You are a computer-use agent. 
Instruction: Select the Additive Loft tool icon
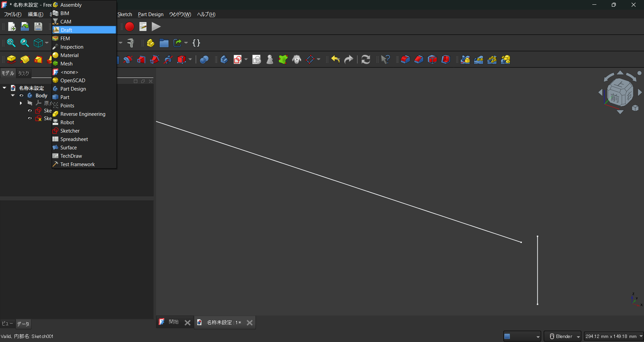[x=38, y=60]
